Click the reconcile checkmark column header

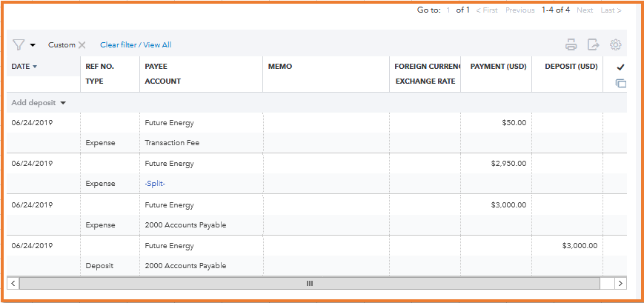coord(620,67)
